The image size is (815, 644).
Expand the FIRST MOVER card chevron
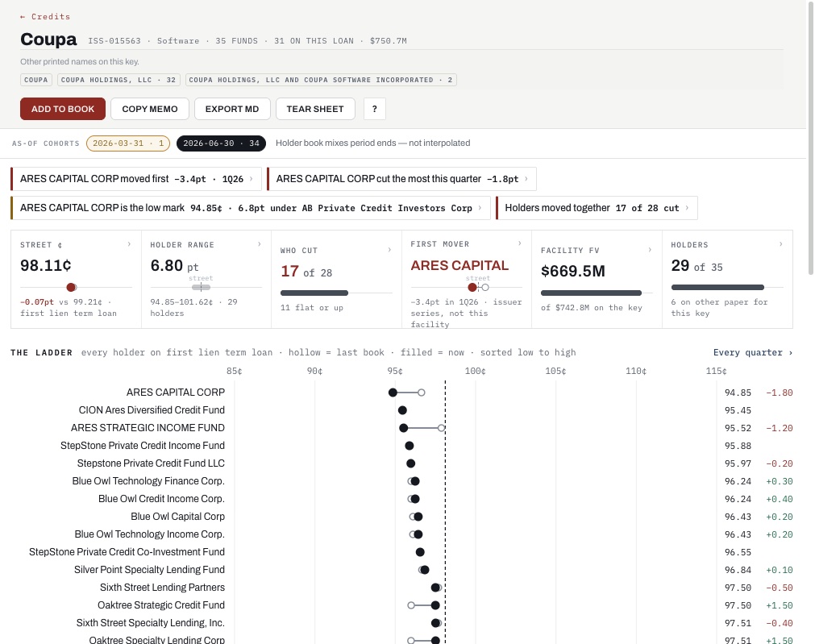pos(520,243)
